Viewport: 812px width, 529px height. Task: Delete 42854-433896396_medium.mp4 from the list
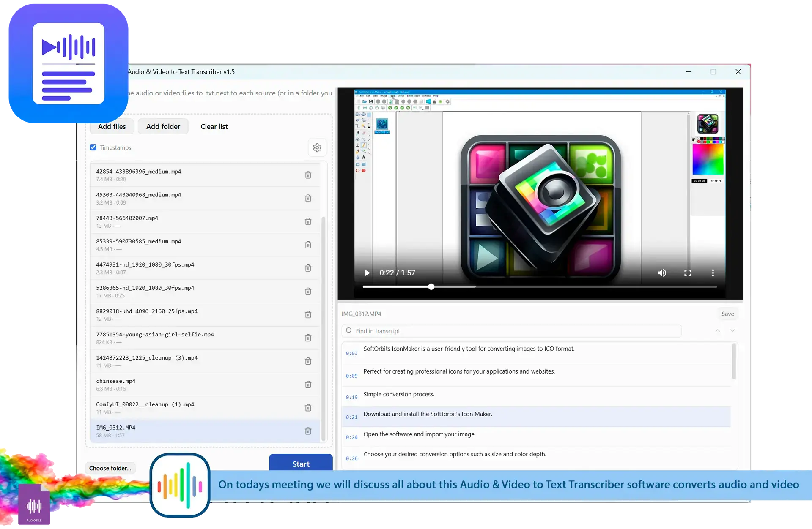click(308, 175)
